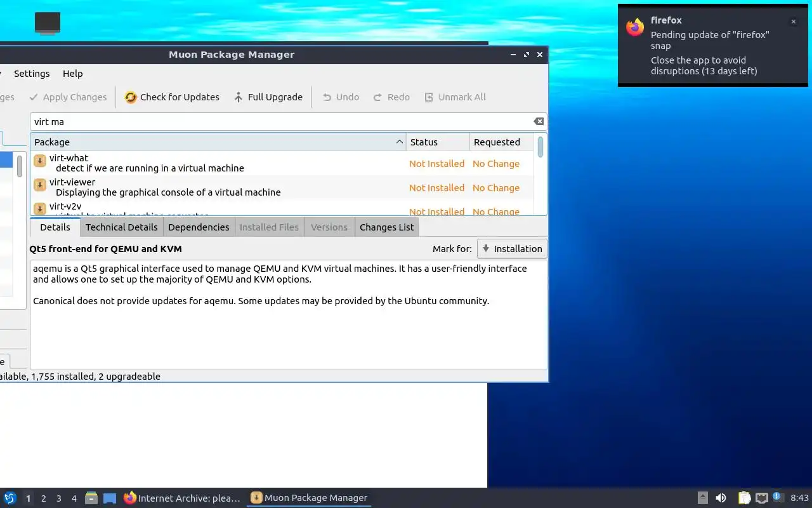Click the Undo arrow icon
This screenshot has width=812, height=508.
(327, 97)
